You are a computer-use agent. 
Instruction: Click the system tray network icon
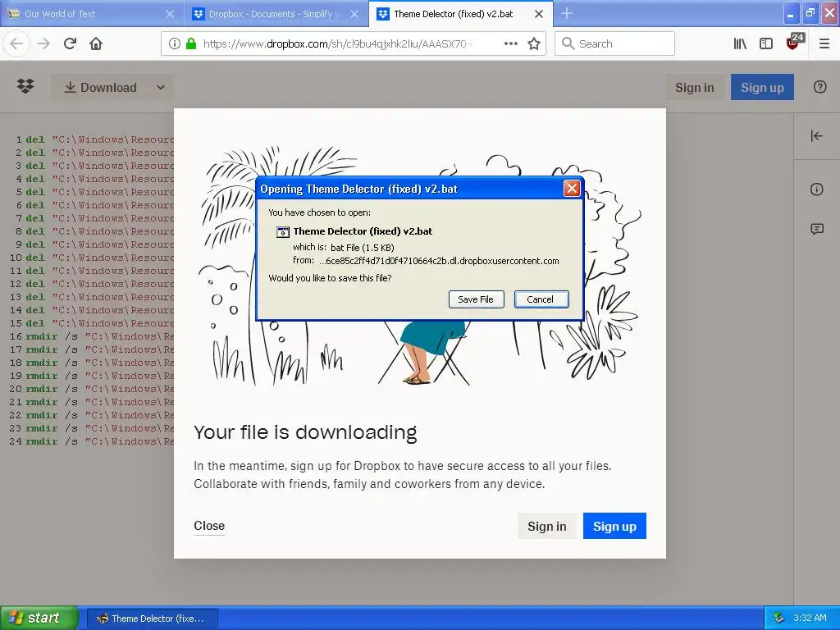tap(779, 618)
